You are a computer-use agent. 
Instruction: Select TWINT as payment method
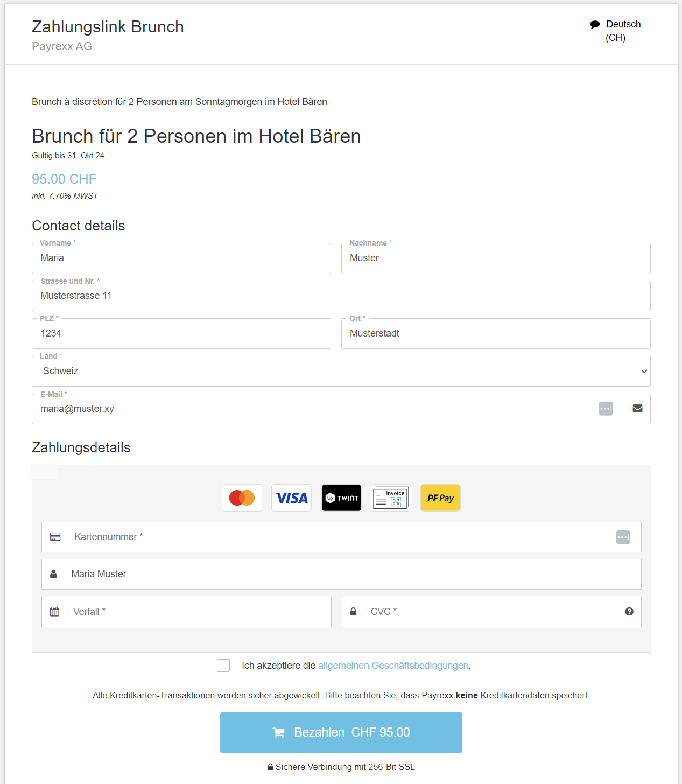click(341, 498)
